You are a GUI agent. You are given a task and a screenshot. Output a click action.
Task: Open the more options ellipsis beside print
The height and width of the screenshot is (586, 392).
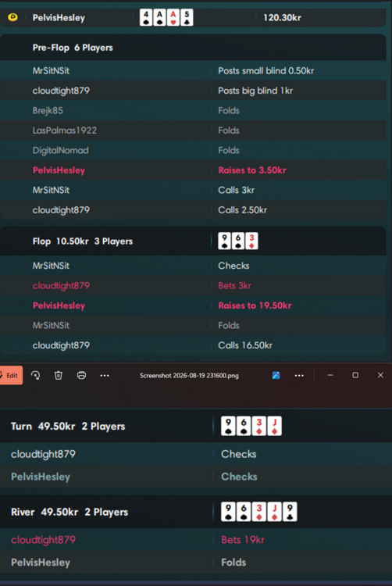tap(105, 375)
